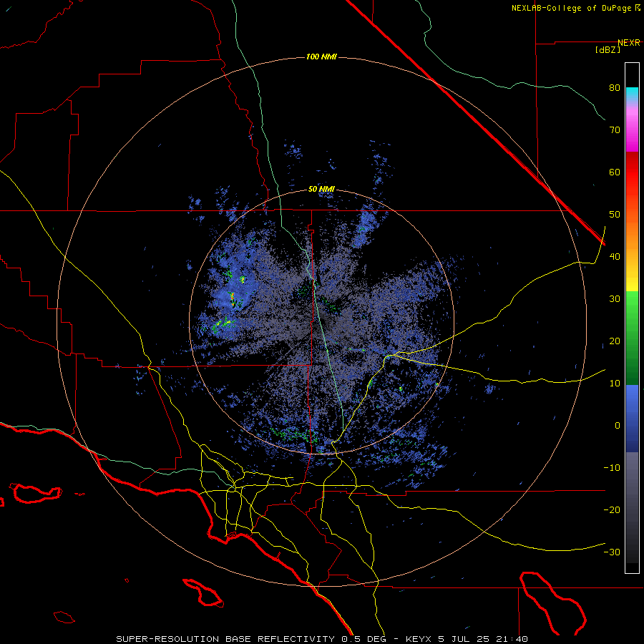Click the -30 value on the dBZ scale
This screenshot has width=644, height=644.
coord(612,552)
